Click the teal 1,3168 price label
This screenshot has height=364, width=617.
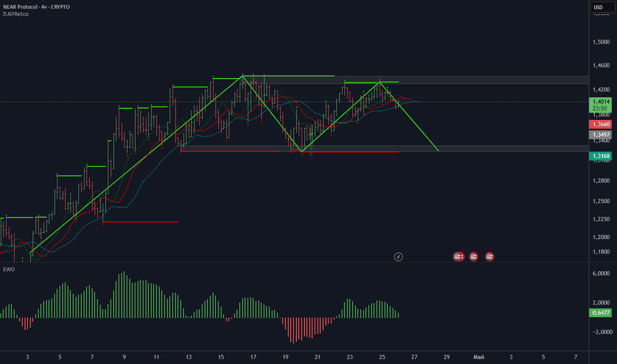[x=600, y=156]
